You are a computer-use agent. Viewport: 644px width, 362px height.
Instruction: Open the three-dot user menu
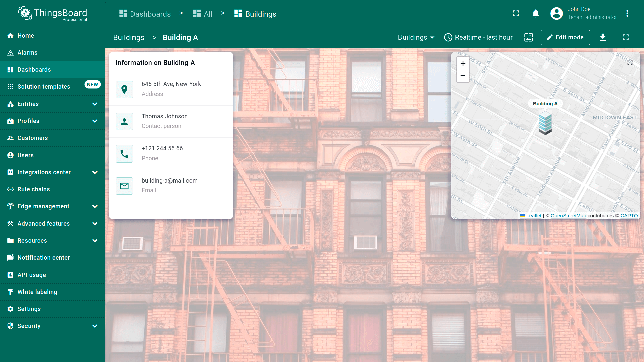[x=627, y=14]
